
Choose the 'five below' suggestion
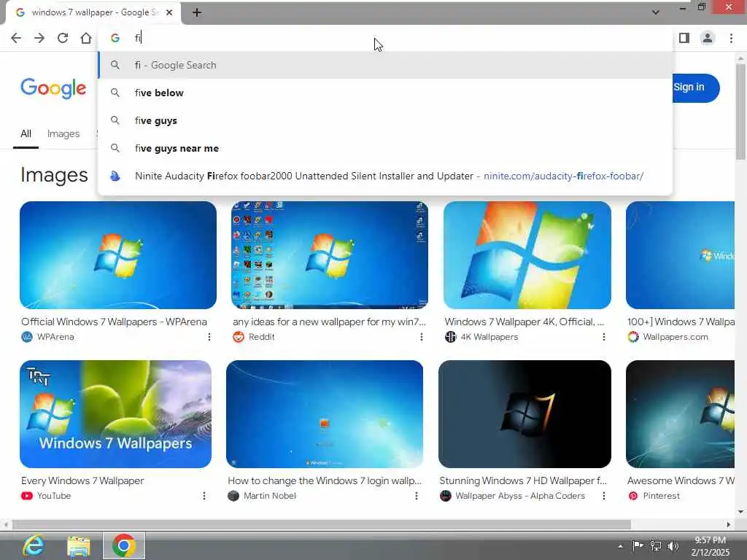point(385,93)
